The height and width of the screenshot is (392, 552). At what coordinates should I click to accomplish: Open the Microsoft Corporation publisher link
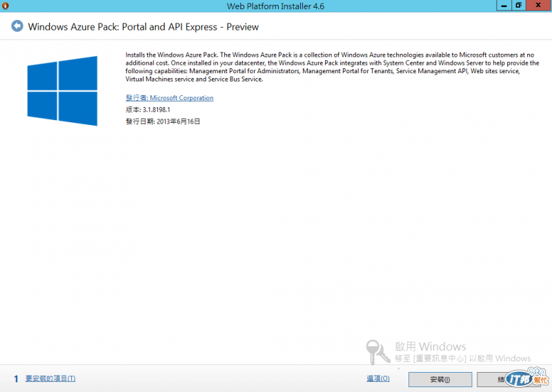click(169, 98)
